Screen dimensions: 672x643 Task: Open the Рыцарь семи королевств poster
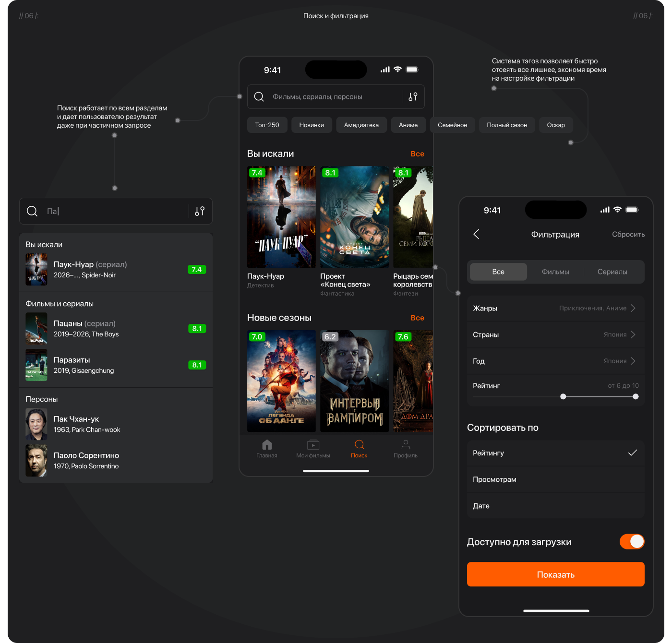[x=413, y=217]
